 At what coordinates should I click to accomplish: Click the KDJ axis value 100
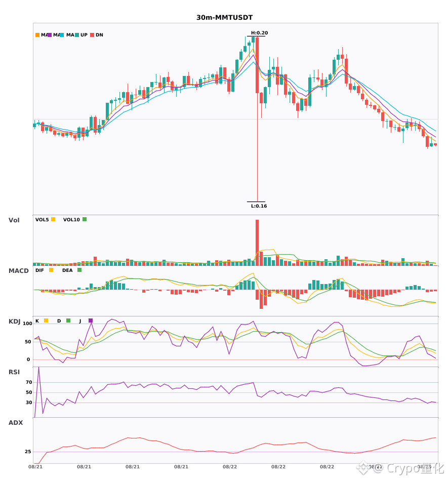click(x=27, y=324)
